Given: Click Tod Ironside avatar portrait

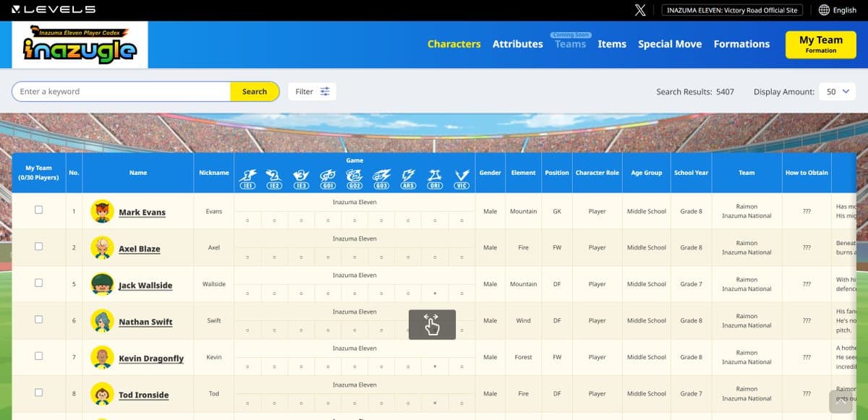Looking at the screenshot, I should (x=102, y=394).
